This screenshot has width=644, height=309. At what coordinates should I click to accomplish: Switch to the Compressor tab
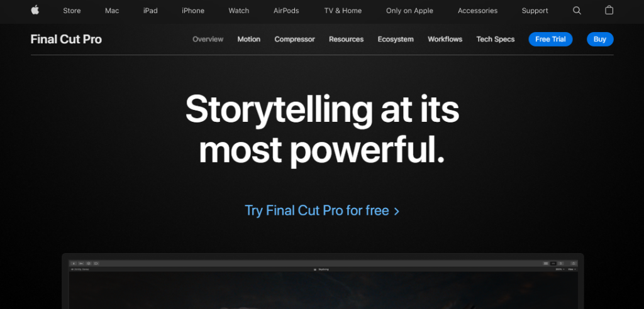(x=294, y=40)
